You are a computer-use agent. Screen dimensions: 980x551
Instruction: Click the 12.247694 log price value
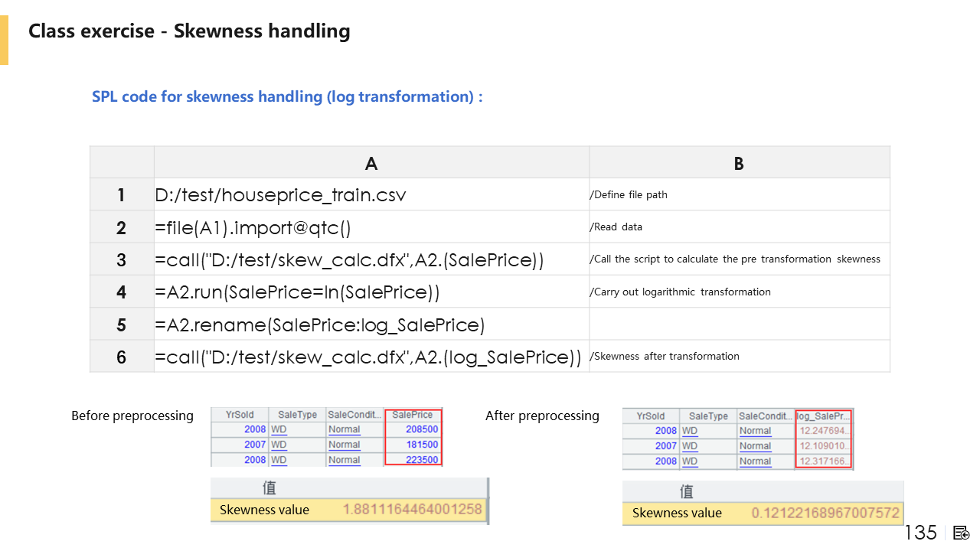[824, 431]
